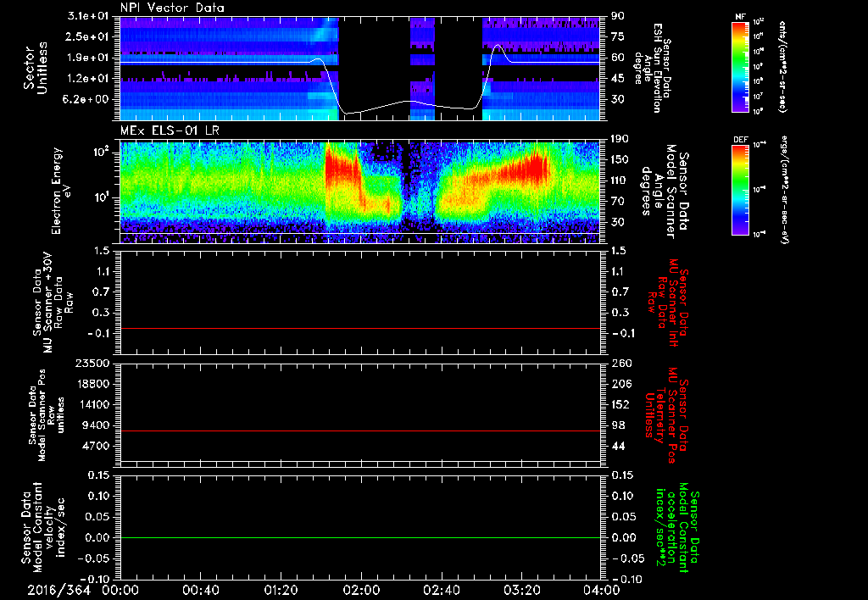Click the '152' telemetry tick label
This screenshot has height=600, width=868.
click(x=621, y=404)
